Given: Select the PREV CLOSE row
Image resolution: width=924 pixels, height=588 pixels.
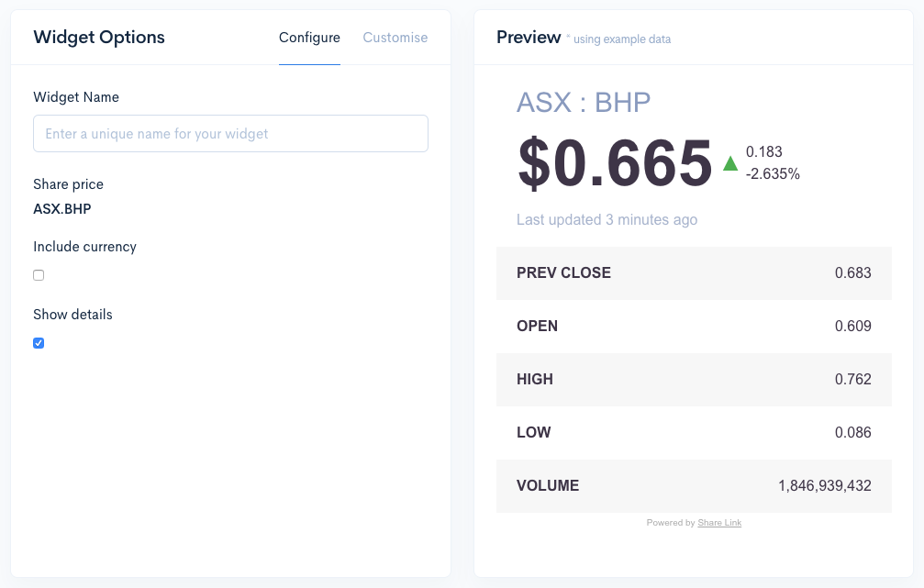Looking at the screenshot, I should click(x=694, y=272).
